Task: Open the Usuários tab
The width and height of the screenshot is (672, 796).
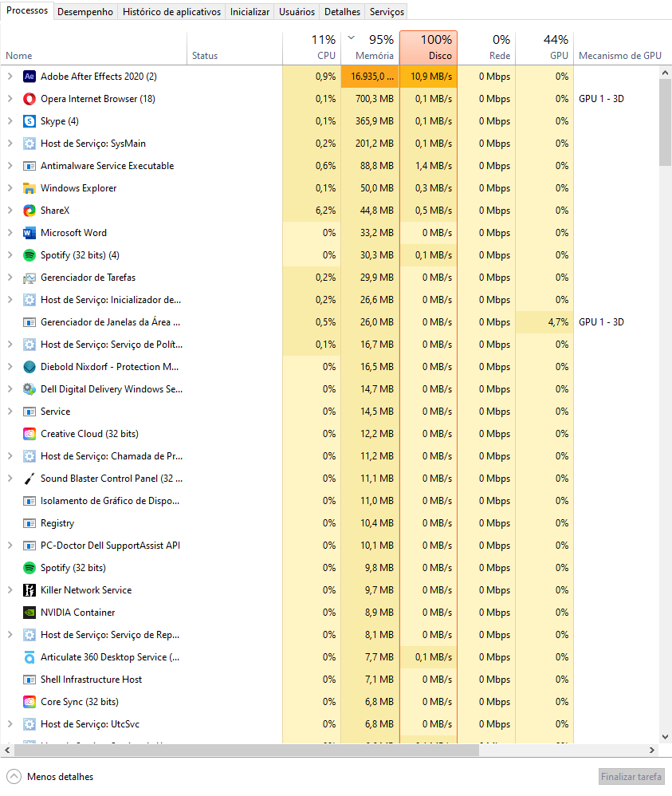Action: [x=297, y=12]
